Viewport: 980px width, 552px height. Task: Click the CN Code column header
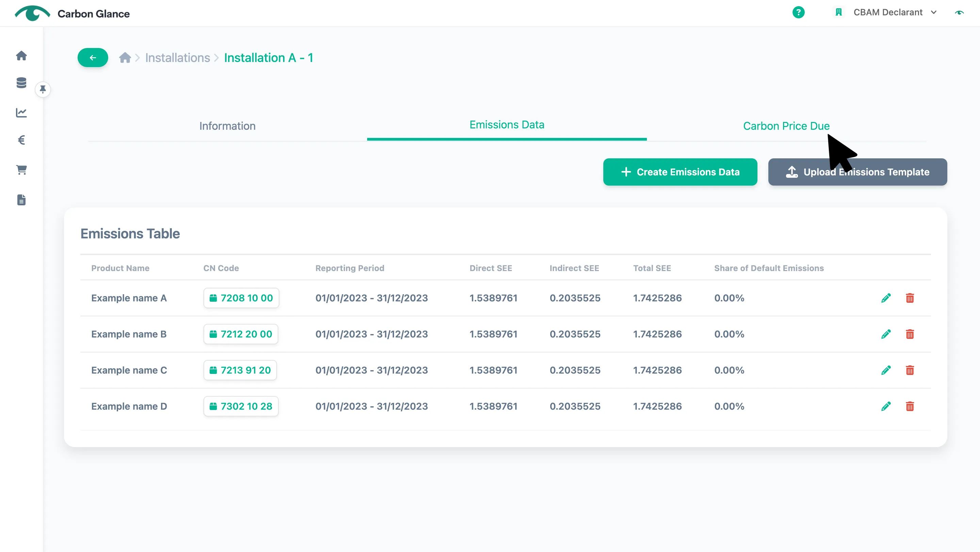[221, 268]
